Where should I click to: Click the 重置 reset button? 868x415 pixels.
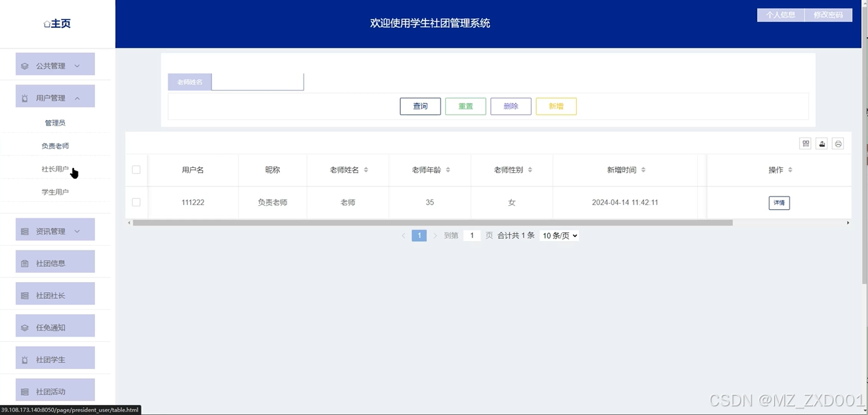click(x=466, y=106)
